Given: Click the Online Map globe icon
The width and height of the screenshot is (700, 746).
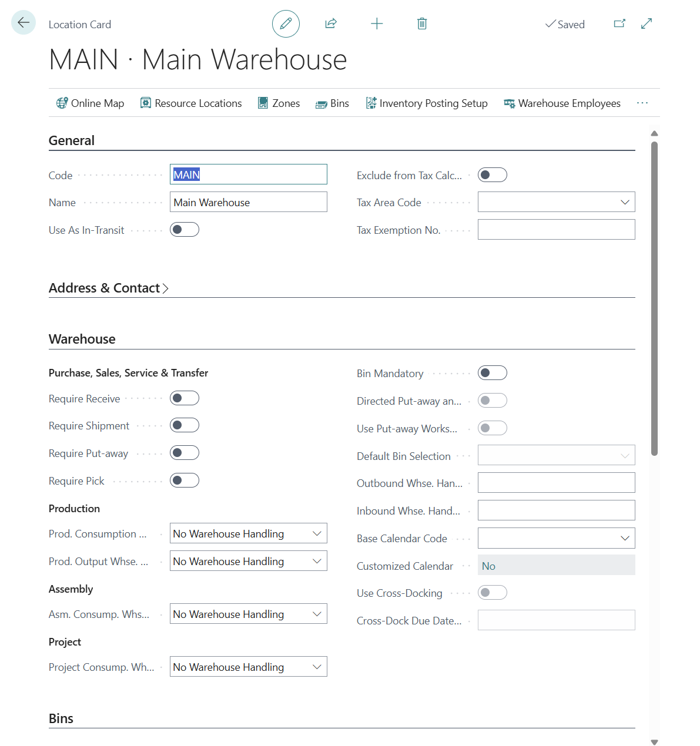Looking at the screenshot, I should pyautogui.click(x=62, y=103).
